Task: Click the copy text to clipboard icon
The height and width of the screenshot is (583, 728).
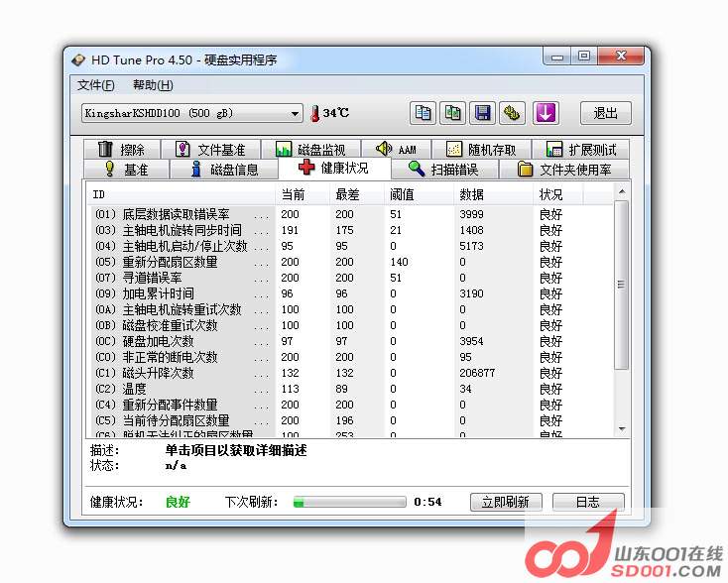Action: [x=424, y=113]
